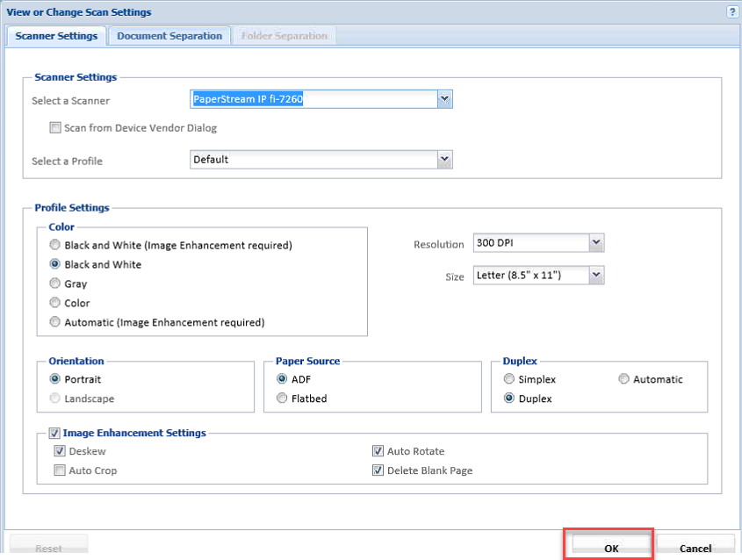
Task: Select the Gray color mode
Action: (56, 284)
